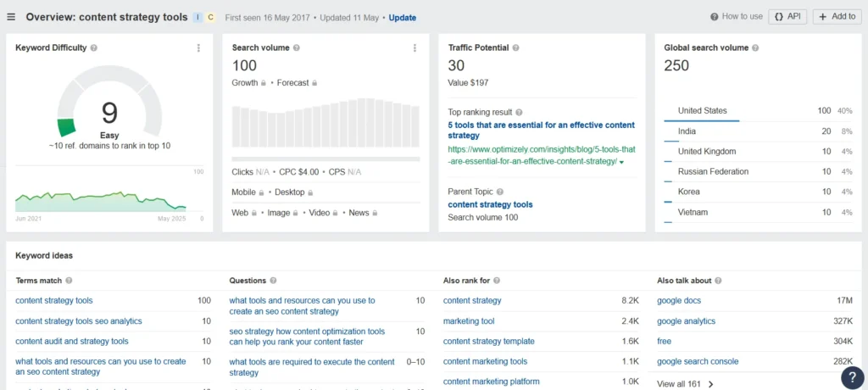Open the hamburger menu in the header

(11, 17)
